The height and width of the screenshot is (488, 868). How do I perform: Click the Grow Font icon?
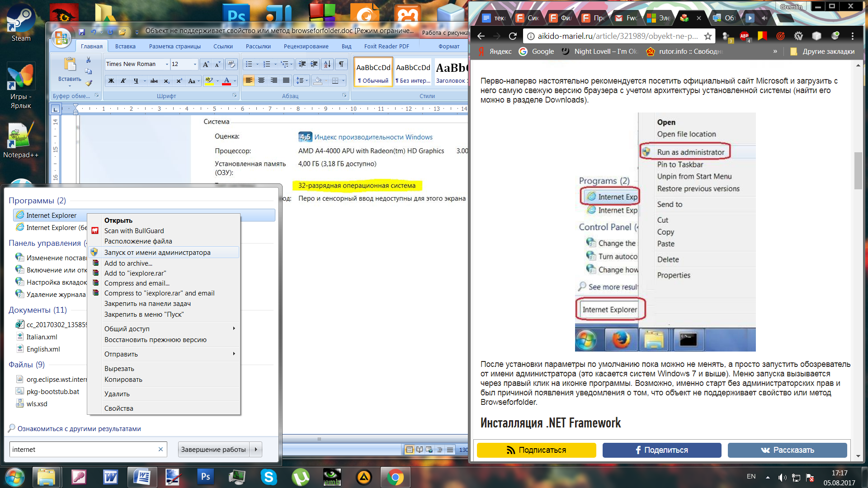tap(206, 64)
